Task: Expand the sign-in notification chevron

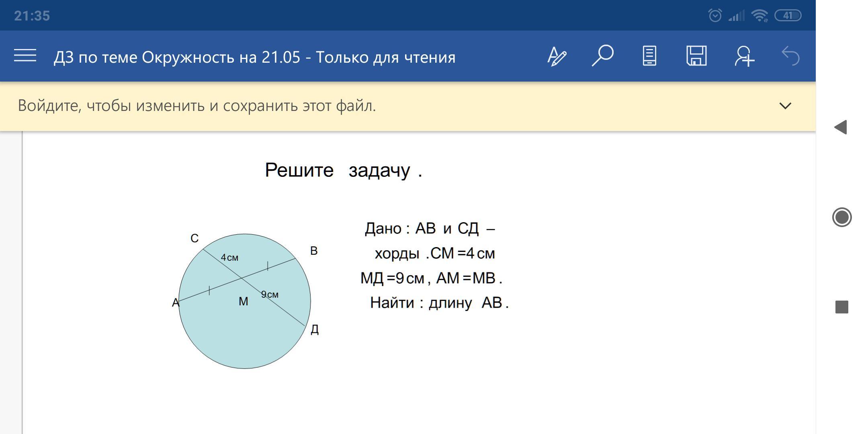Action: [785, 106]
